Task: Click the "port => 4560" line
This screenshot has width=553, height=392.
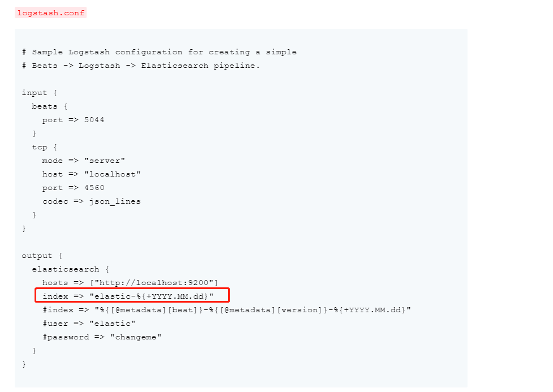Action: pos(73,188)
